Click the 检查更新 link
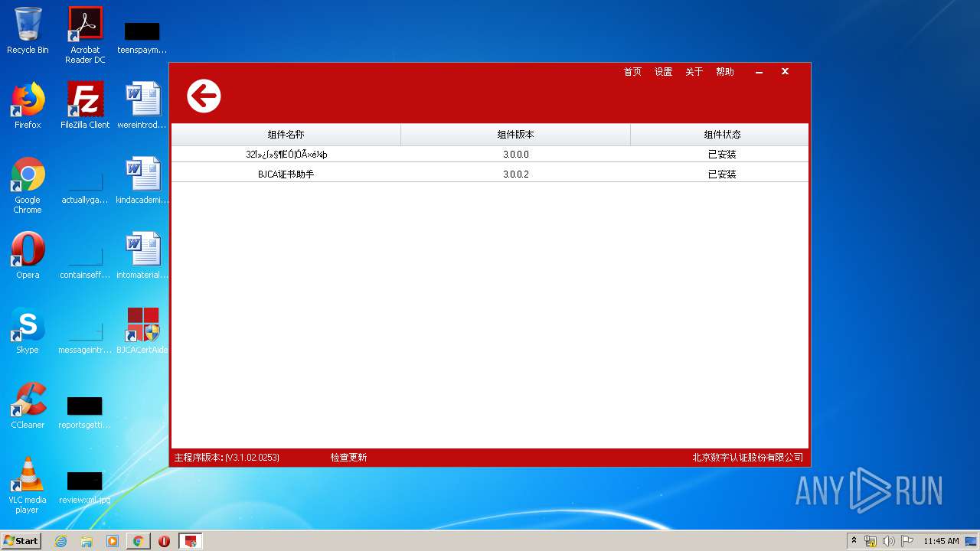 (x=348, y=458)
